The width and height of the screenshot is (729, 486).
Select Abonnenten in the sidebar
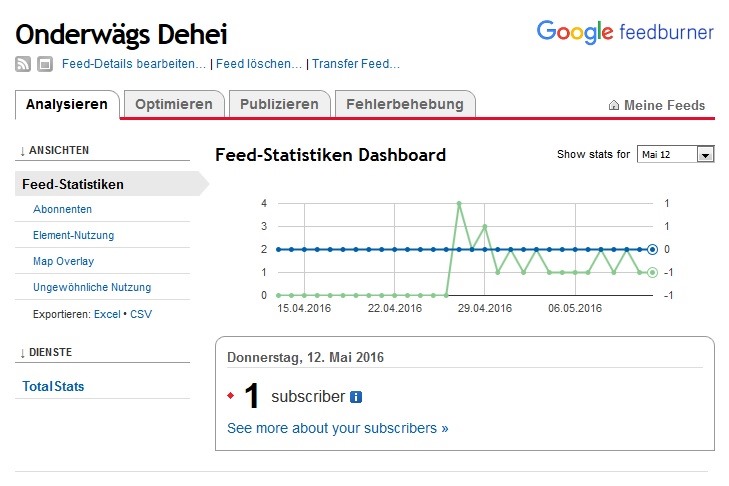(62, 209)
